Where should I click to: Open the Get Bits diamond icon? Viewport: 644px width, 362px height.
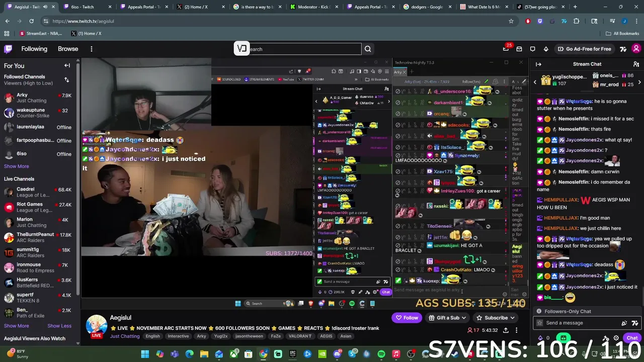point(546,49)
